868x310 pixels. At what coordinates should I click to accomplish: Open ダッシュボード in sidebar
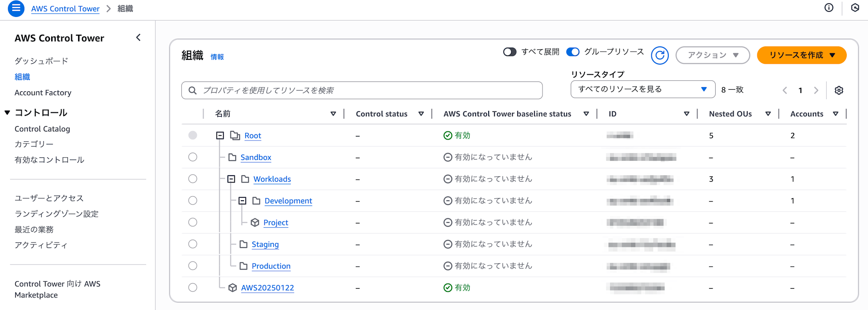click(x=41, y=61)
